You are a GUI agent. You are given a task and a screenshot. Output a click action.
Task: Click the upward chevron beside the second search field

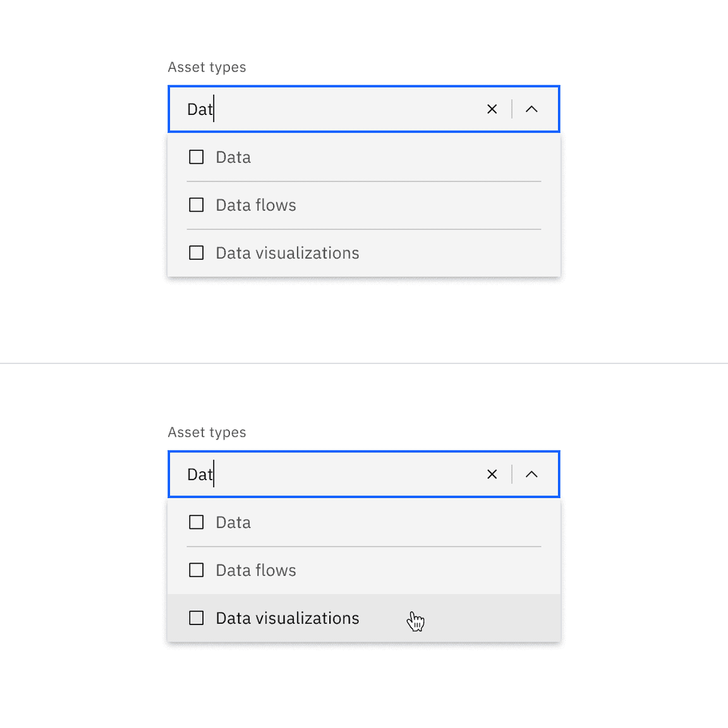pos(531,474)
